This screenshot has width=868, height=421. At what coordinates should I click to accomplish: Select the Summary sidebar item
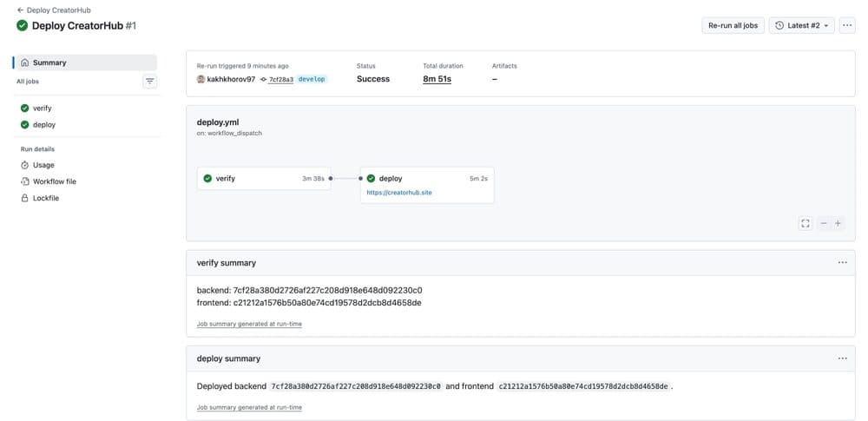coord(86,62)
